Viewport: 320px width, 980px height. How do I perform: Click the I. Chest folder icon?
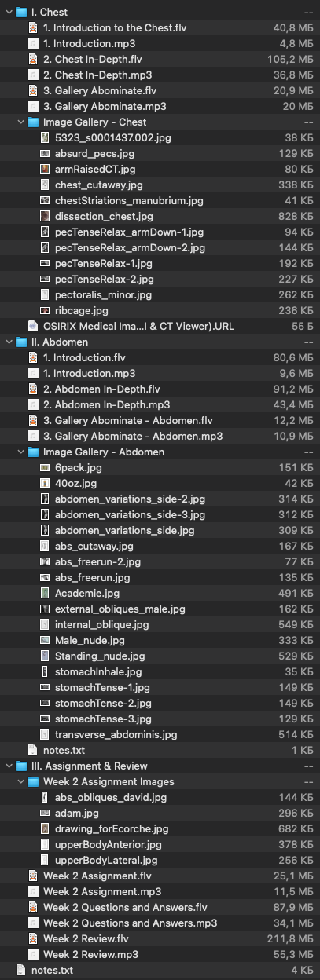pyautogui.click(x=20, y=12)
